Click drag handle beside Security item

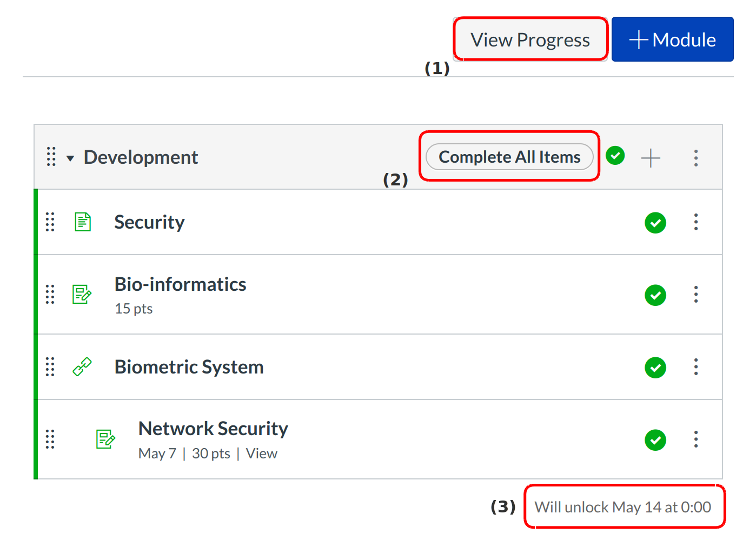click(x=50, y=222)
